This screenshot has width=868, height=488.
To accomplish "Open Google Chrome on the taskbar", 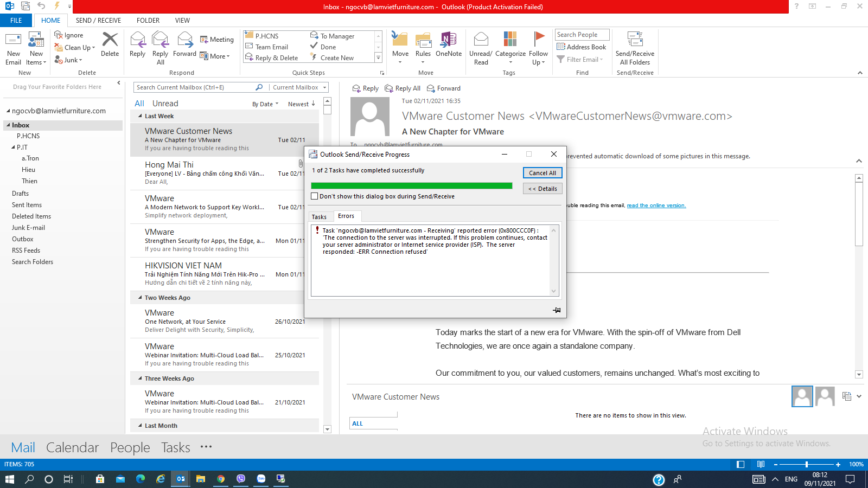I will pos(221,479).
